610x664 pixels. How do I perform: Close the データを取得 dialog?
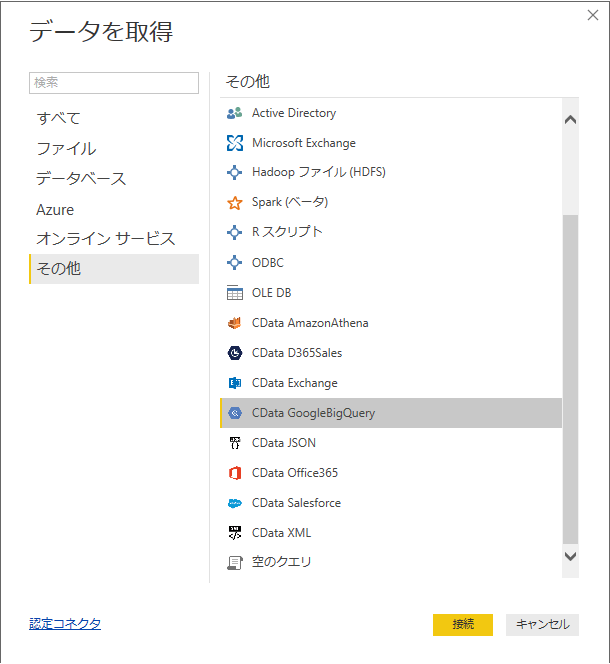(x=593, y=15)
